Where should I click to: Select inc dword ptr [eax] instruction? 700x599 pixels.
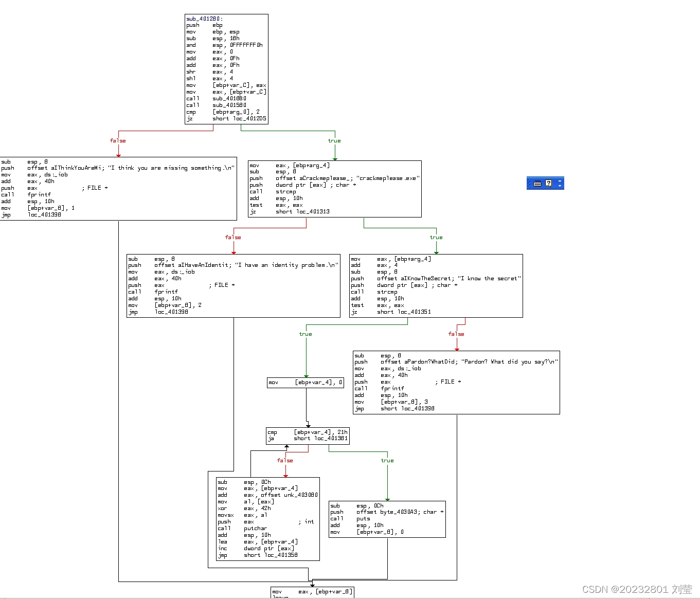coord(256,548)
